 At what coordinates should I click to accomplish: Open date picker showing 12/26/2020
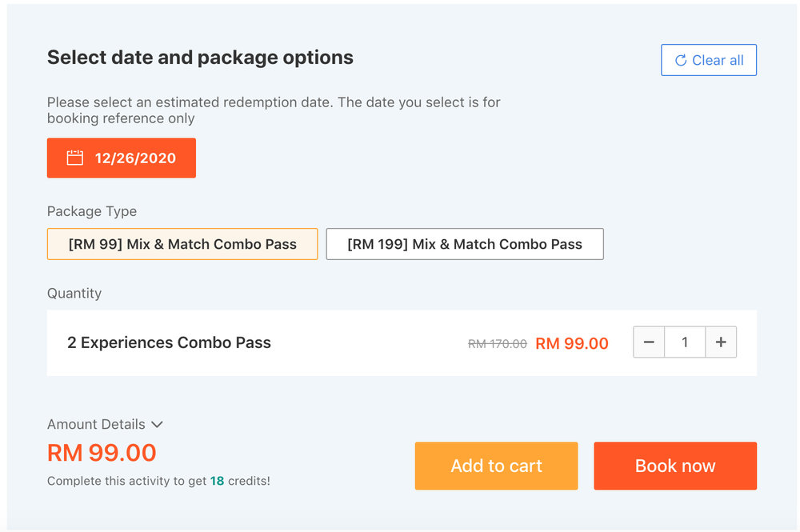click(x=122, y=158)
